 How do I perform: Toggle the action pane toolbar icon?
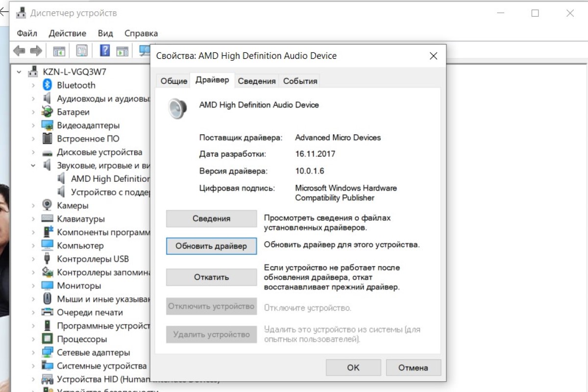tap(122, 50)
